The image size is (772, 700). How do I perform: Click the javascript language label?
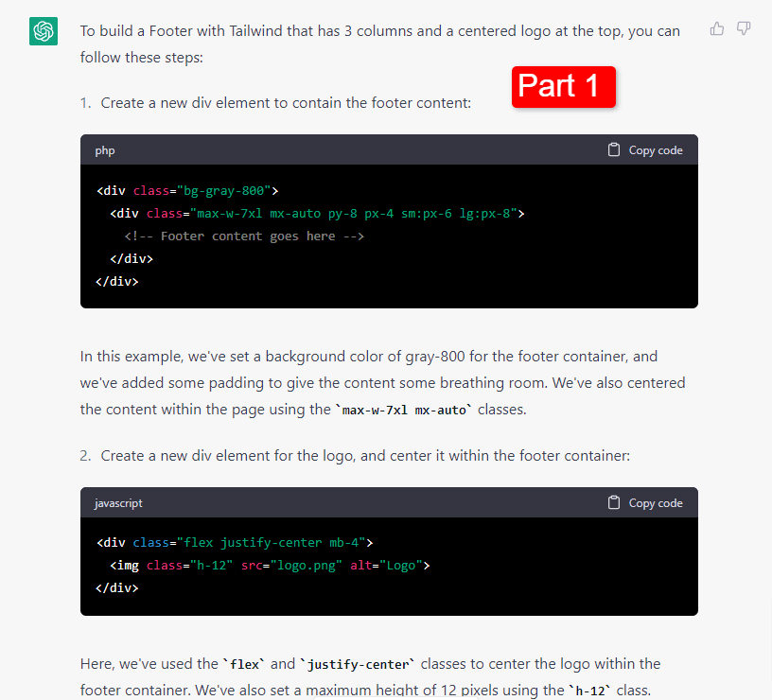(x=117, y=502)
